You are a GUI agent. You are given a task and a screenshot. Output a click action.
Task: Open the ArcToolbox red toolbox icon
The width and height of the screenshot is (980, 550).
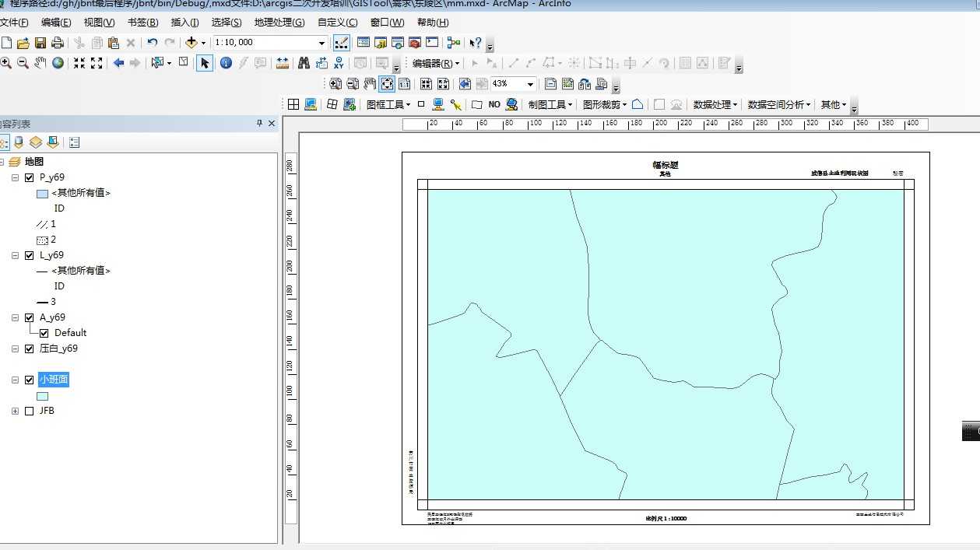[415, 43]
